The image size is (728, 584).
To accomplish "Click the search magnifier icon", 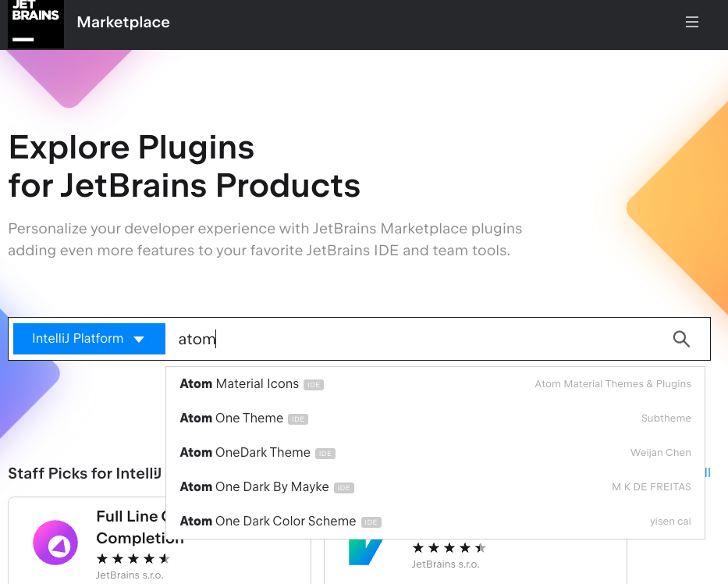I will 681,339.
